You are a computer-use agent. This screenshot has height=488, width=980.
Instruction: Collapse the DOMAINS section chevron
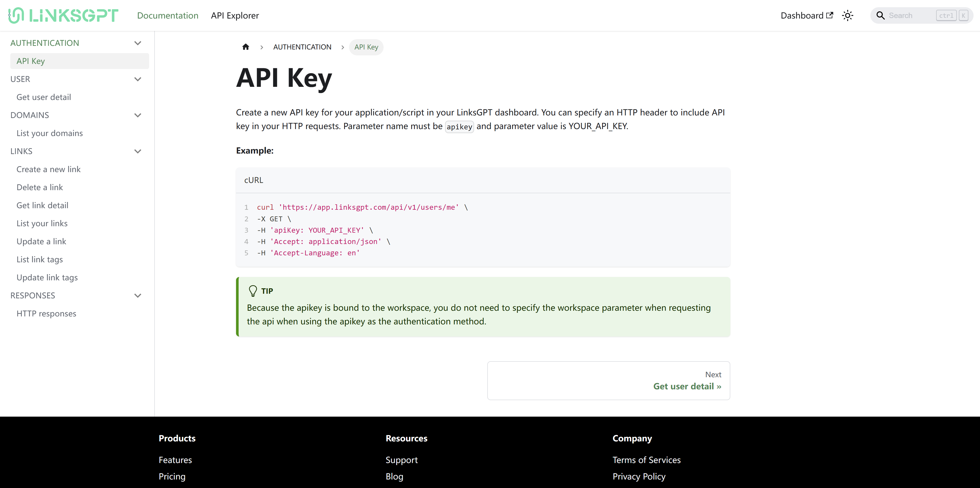pos(138,115)
